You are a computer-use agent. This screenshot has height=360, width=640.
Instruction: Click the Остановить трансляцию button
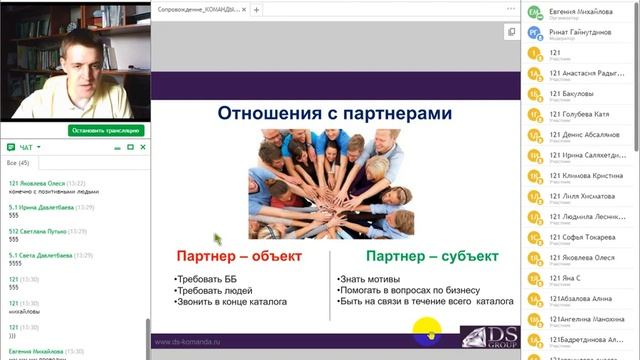106,131
